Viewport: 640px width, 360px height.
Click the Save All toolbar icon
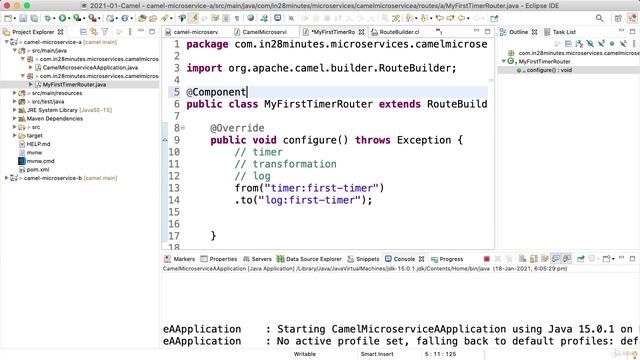tap(34, 18)
